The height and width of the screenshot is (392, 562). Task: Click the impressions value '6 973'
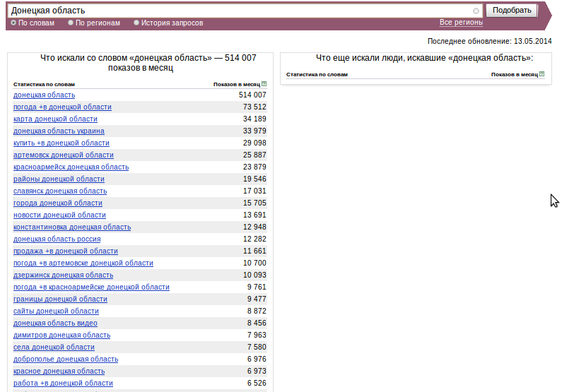click(257, 371)
